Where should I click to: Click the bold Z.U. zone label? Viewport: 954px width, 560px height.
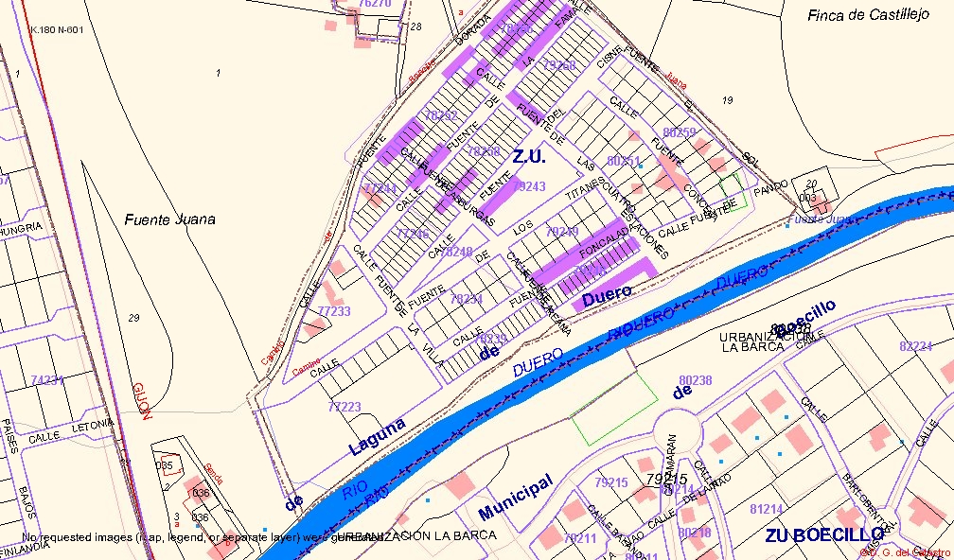click(x=529, y=158)
